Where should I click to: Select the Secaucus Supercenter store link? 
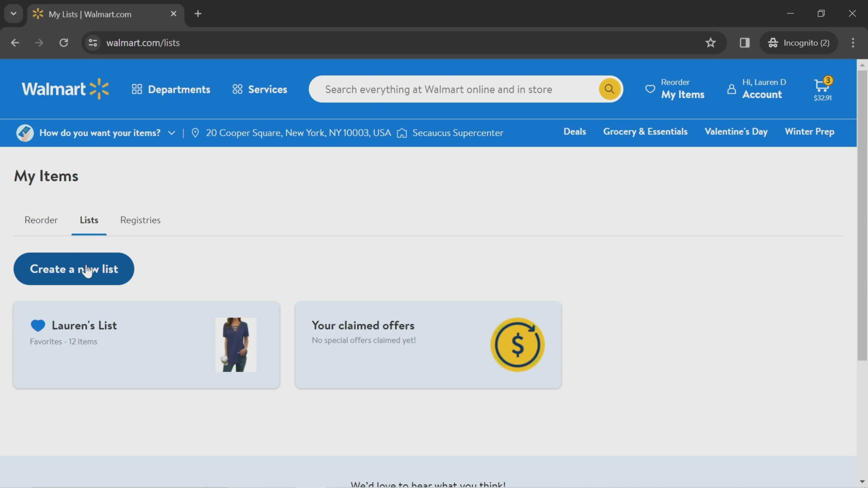pyautogui.click(x=458, y=133)
